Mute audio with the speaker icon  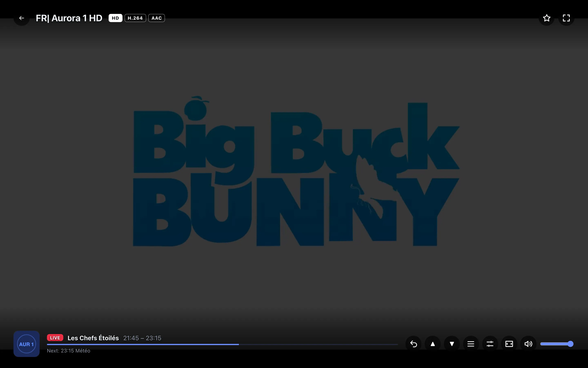[528, 344]
